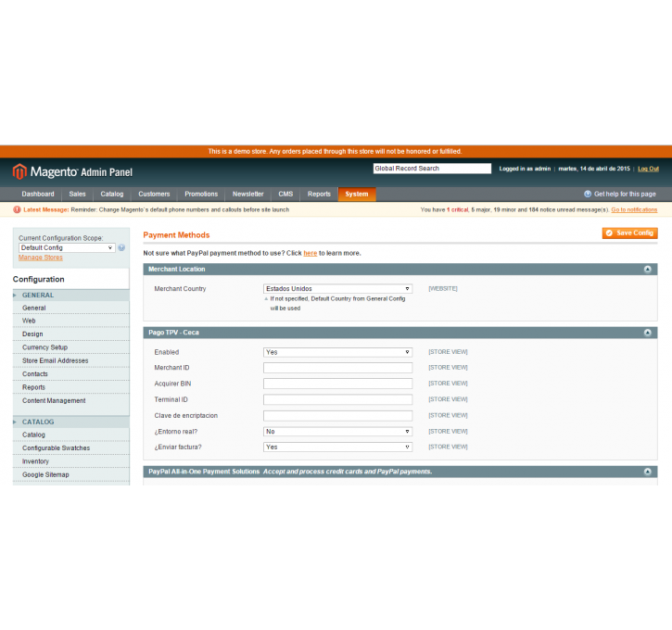Open Google Sitemap in sidebar

45,474
